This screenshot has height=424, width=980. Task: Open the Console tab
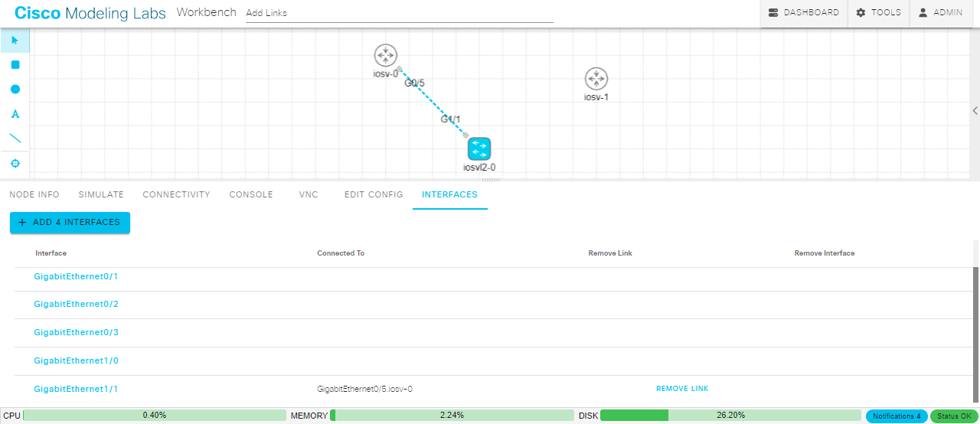pyautogui.click(x=251, y=194)
